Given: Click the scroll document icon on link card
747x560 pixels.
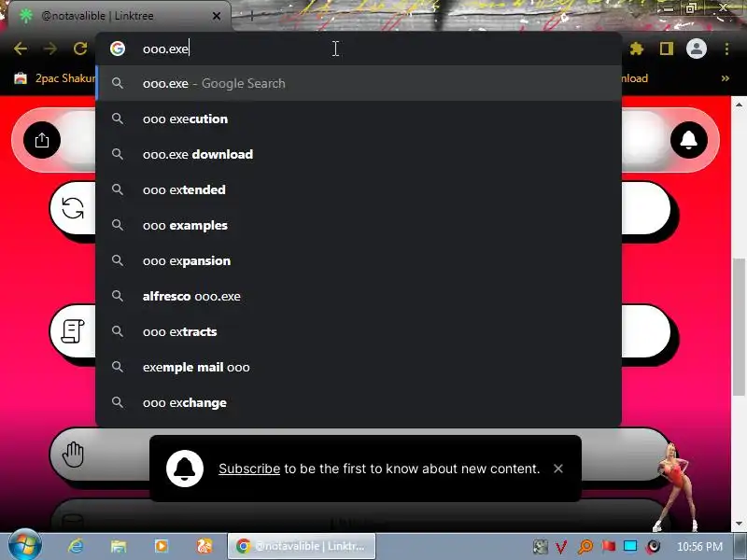Looking at the screenshot, I should [73, 331].
